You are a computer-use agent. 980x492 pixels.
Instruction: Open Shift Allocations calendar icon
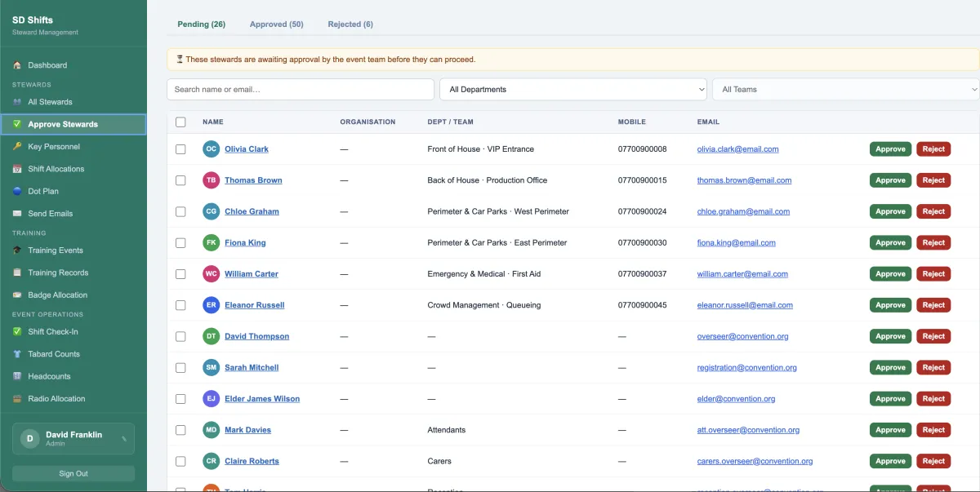click(x=17, y=169)
